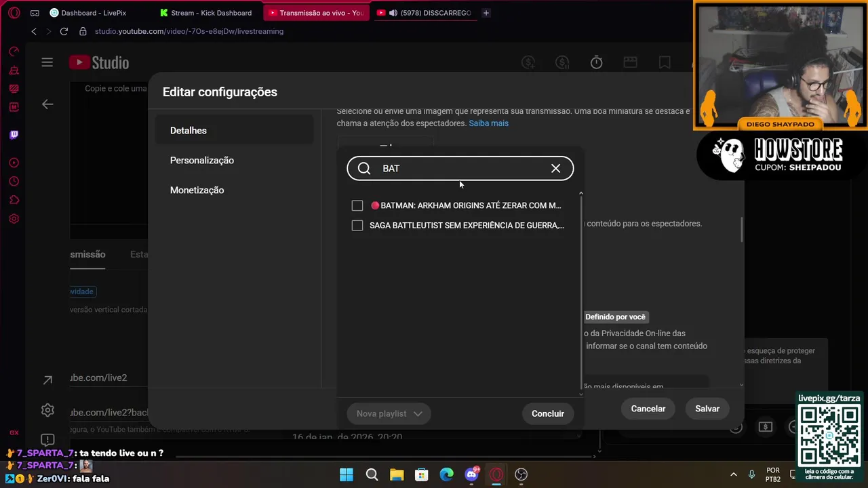Click the Studio back arrow under the menu
Viewport: 868px width, 488px height.
tap(47, 104)
